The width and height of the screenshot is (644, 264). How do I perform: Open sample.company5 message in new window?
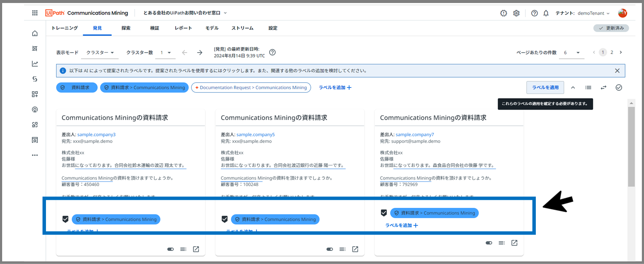click(355, 249)
